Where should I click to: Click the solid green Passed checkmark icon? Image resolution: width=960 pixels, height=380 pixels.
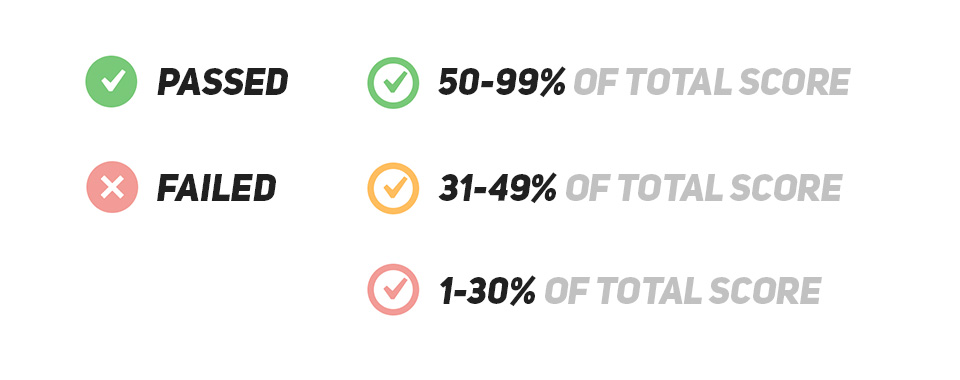click(111, 81)
